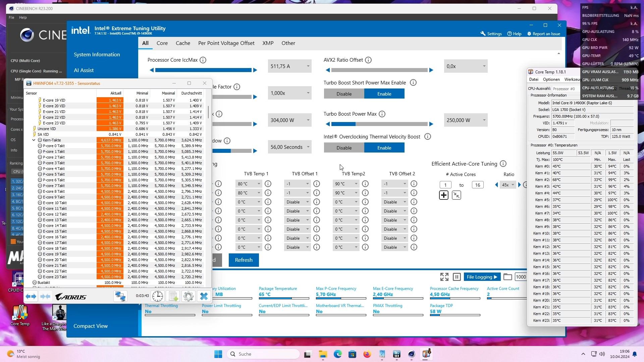Collapse Kern-Takte tree group in HWiNFO

34,140
